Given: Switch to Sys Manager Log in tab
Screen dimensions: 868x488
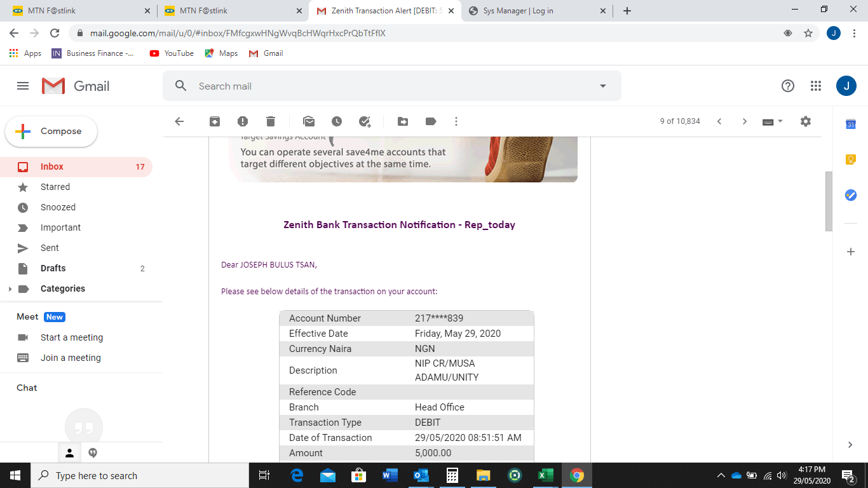Looking at the screenshot, I should [537, 11].
